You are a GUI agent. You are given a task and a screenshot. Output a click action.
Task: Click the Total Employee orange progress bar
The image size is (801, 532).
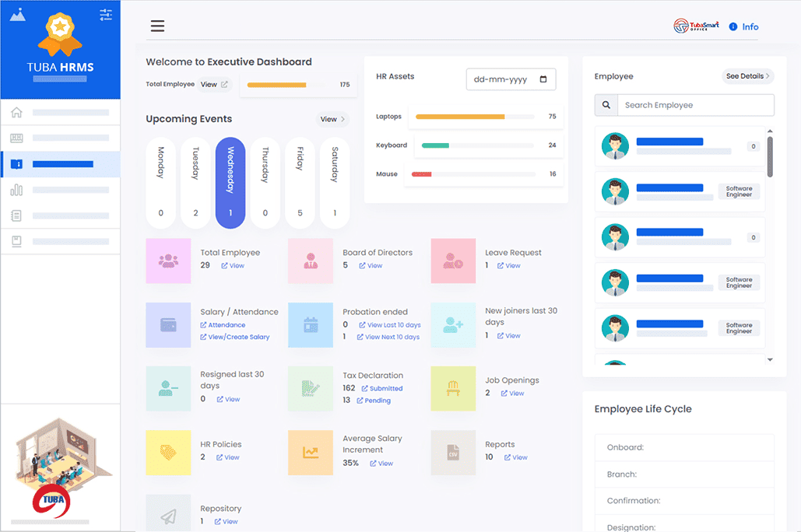click(x=276, y=85)
